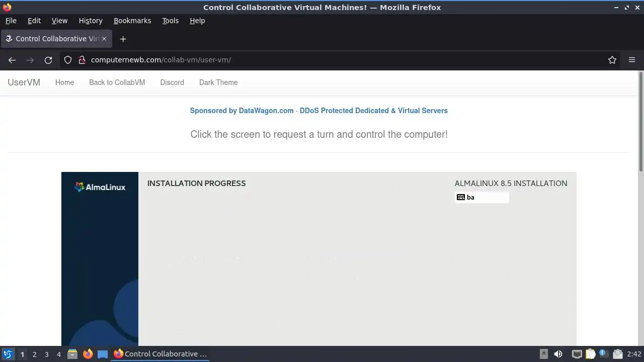644x362 pixels.
Task: Switch to workspace 3
Action: 46,354
